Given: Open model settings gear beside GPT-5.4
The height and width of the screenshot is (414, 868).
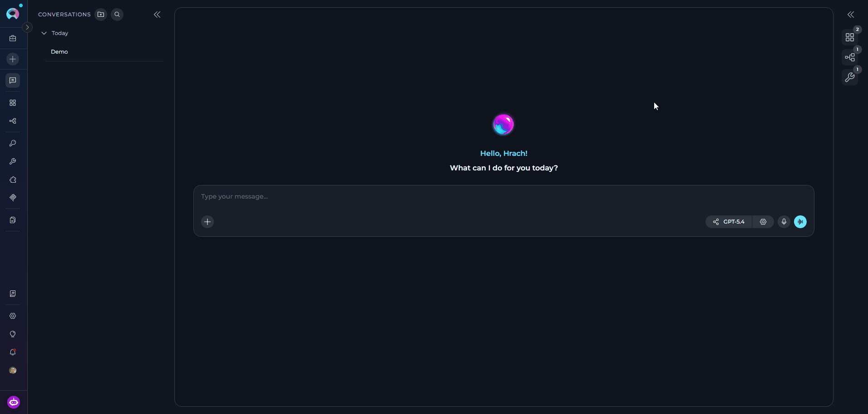Looking at the screenshot, I should [763, 222].
